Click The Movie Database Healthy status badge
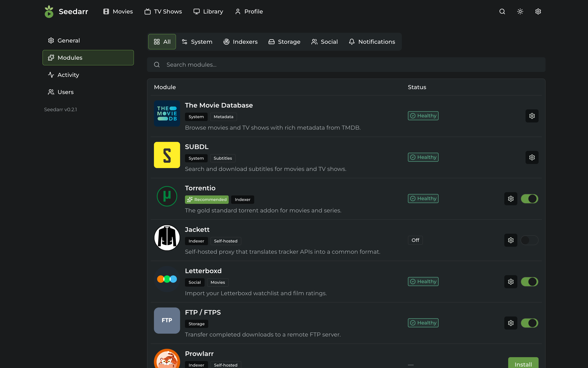 [x=423, y=116]
